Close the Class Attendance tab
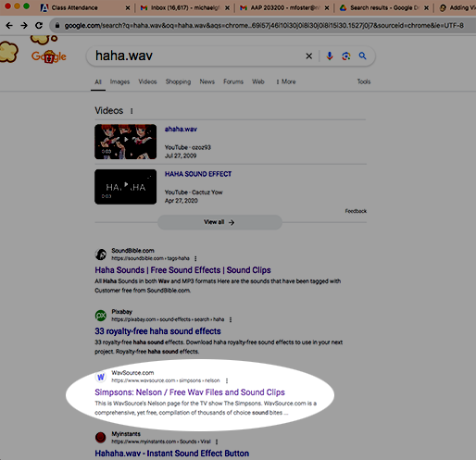The height and width of the screenshot is (460, 476). [x=128, y=8]
